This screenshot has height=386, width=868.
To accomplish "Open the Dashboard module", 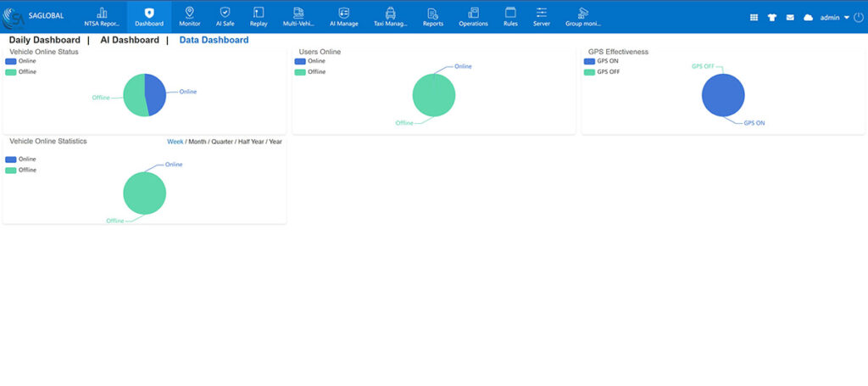I will tap(149, 17).
